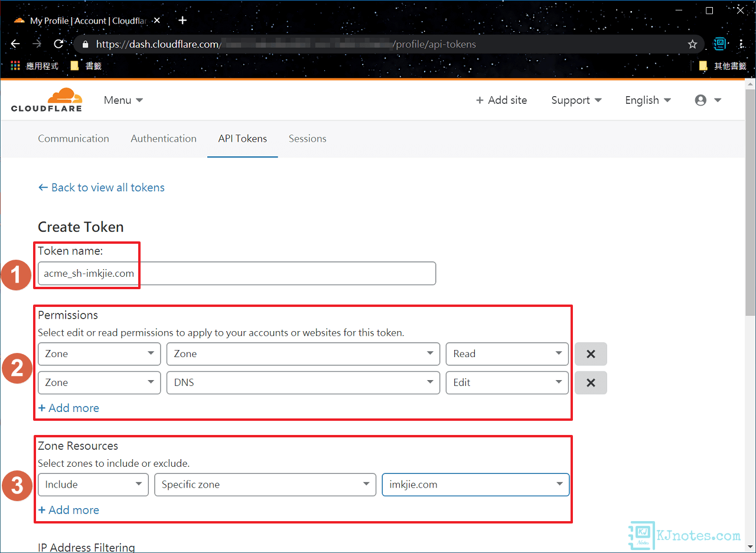Open the Zone permission type dropdown
756x553 pixels.
[x=303, y=354]
